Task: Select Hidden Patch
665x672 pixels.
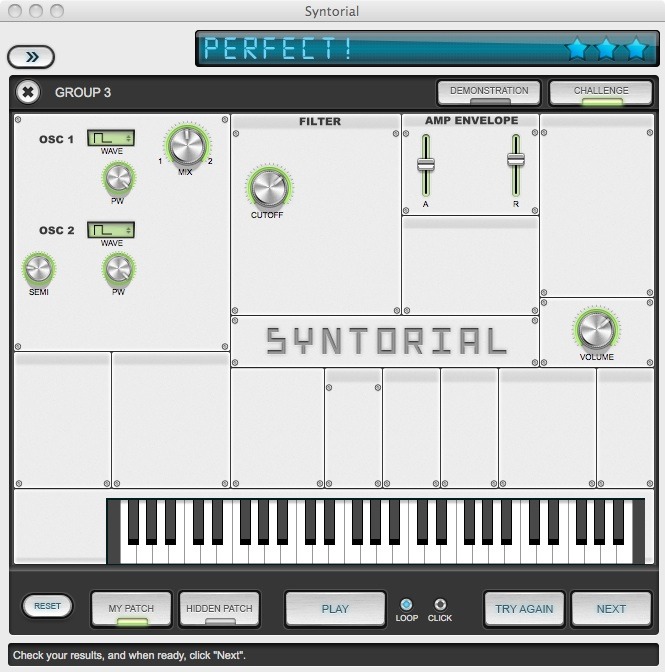Action: coord(219,609)
